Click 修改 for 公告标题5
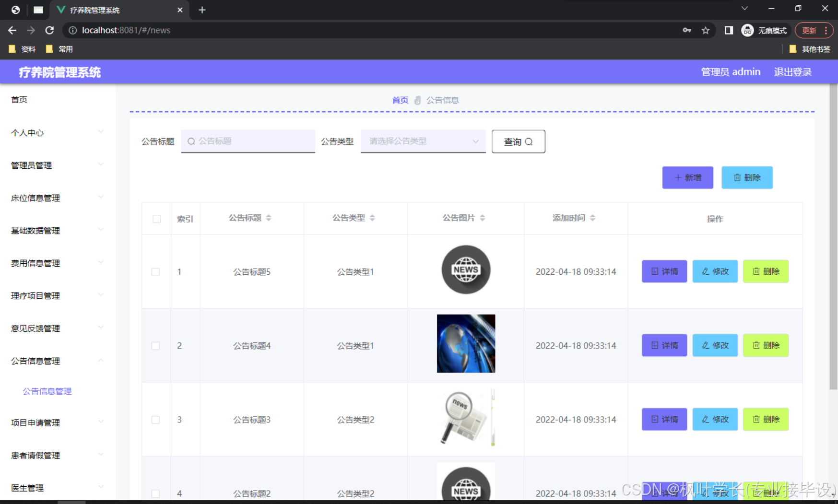This screenshot has height=504, width=838. (x=715, y=271)
